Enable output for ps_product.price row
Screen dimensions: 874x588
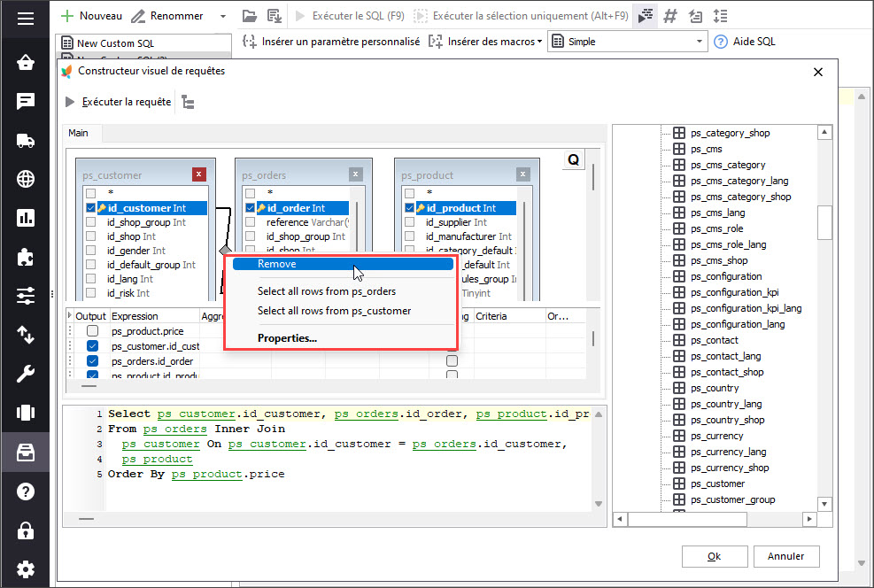pos(92,331)
